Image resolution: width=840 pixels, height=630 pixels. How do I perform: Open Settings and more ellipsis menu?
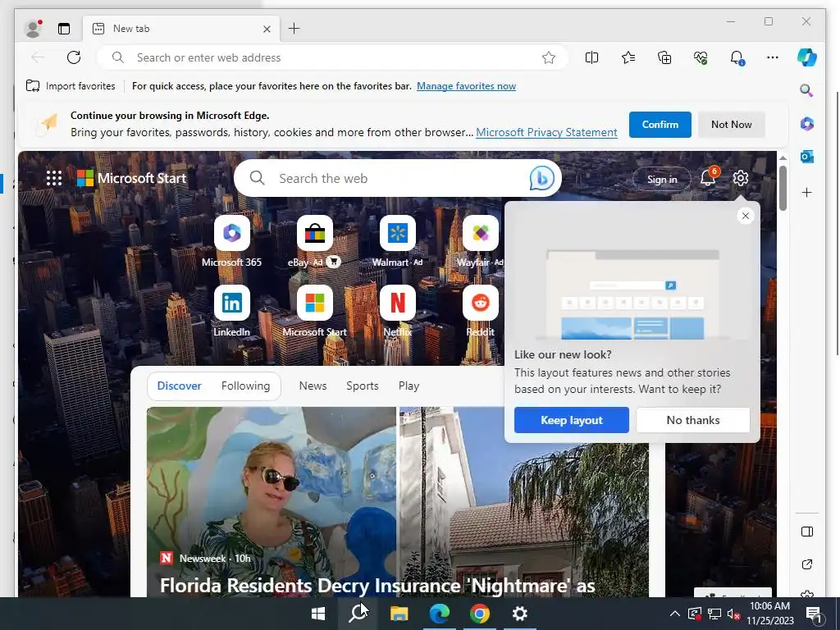(773, 57)
